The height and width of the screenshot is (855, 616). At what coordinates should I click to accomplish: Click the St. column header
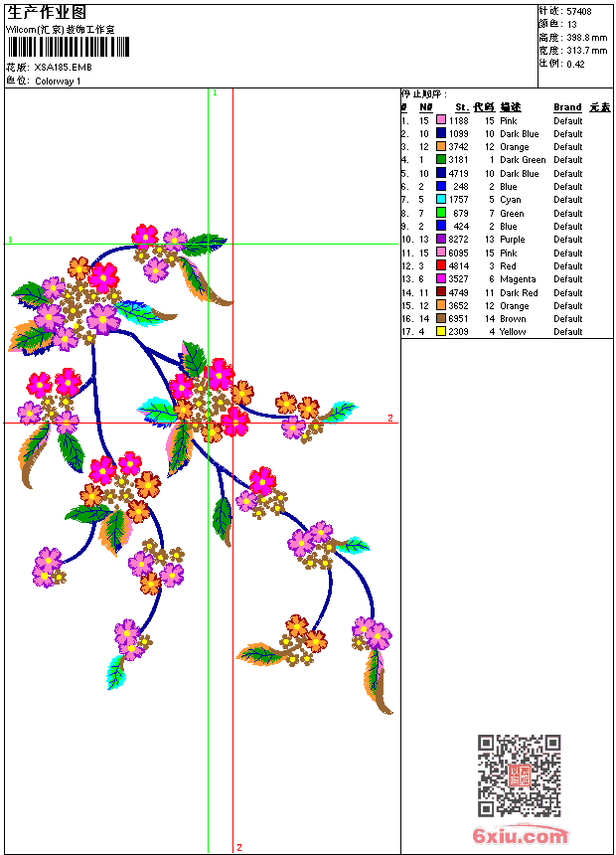pos(462,107)
